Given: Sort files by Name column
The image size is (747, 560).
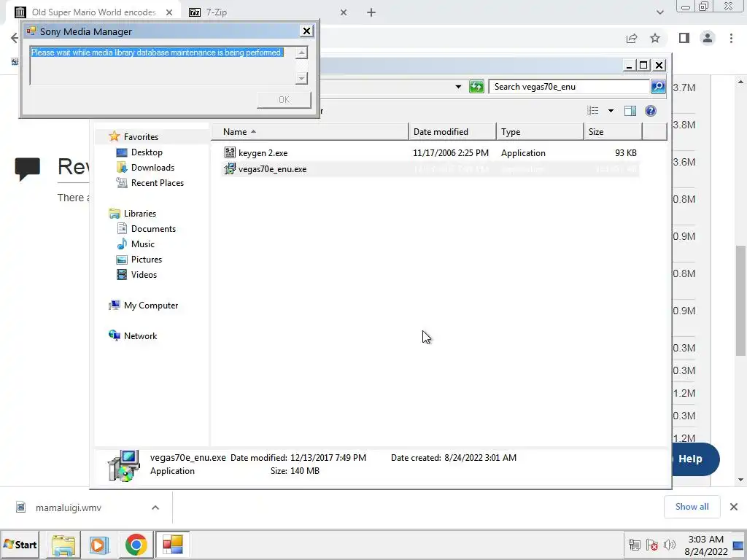Looking at the screenshot, I should [309, 132].
